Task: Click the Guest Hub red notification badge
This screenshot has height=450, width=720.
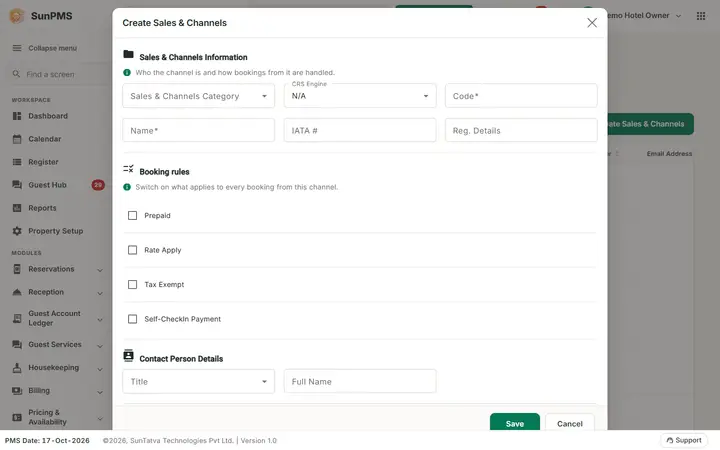Action: tap(98, 185)
